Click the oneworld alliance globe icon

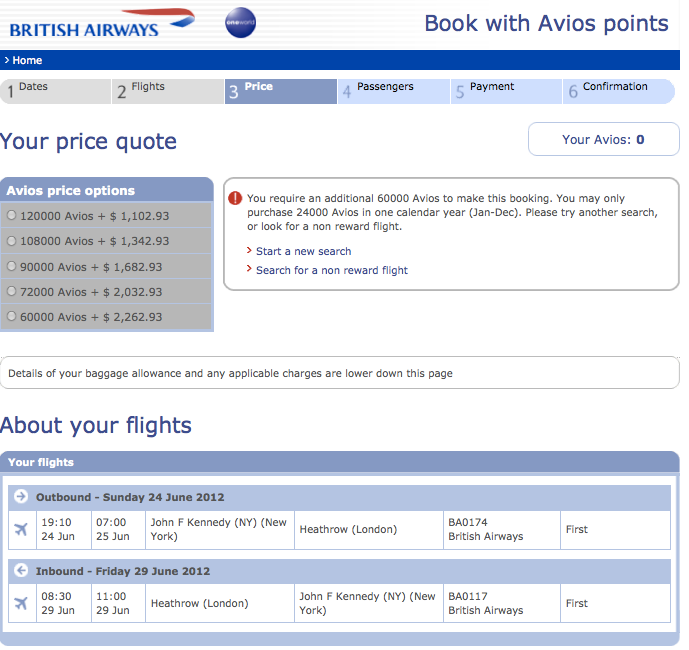[x=240, y=22]
